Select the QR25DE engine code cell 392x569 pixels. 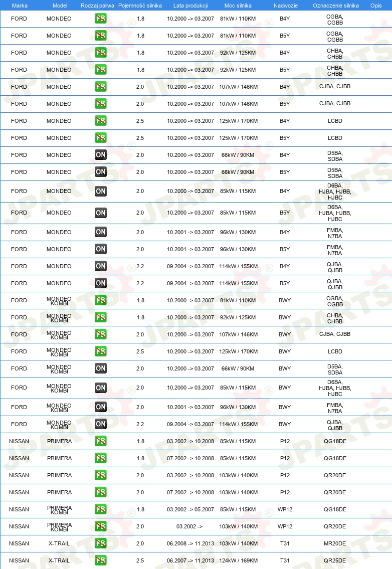(335, 560)
